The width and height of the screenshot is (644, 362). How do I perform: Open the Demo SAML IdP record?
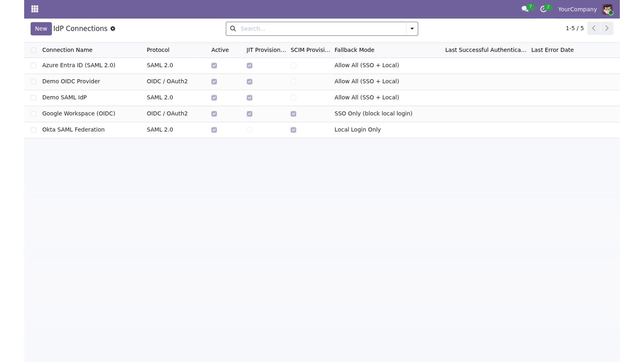[x=64, y=98]
